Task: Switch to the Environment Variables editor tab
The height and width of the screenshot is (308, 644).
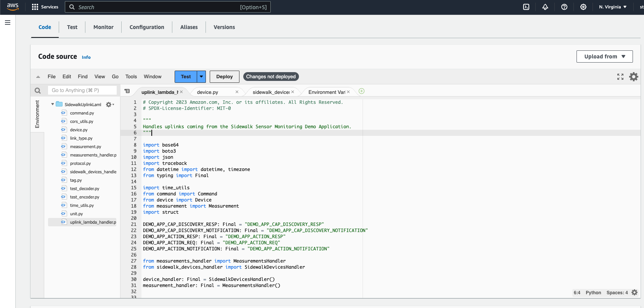Action: pos(327,92)
